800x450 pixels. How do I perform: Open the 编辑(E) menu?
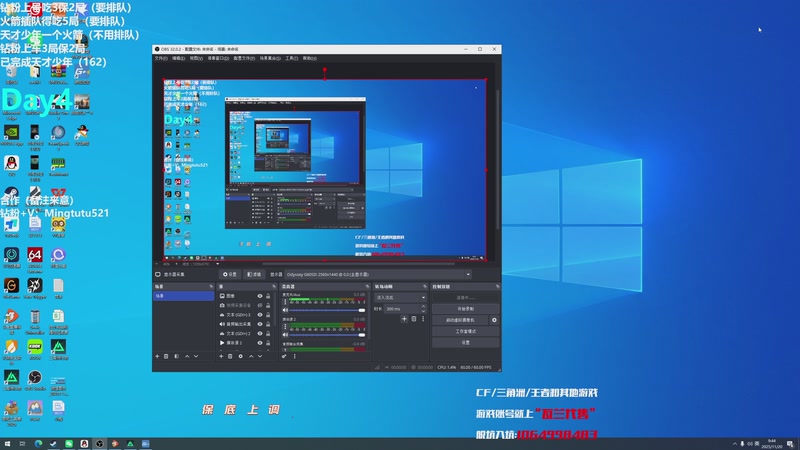click(178, 58)
